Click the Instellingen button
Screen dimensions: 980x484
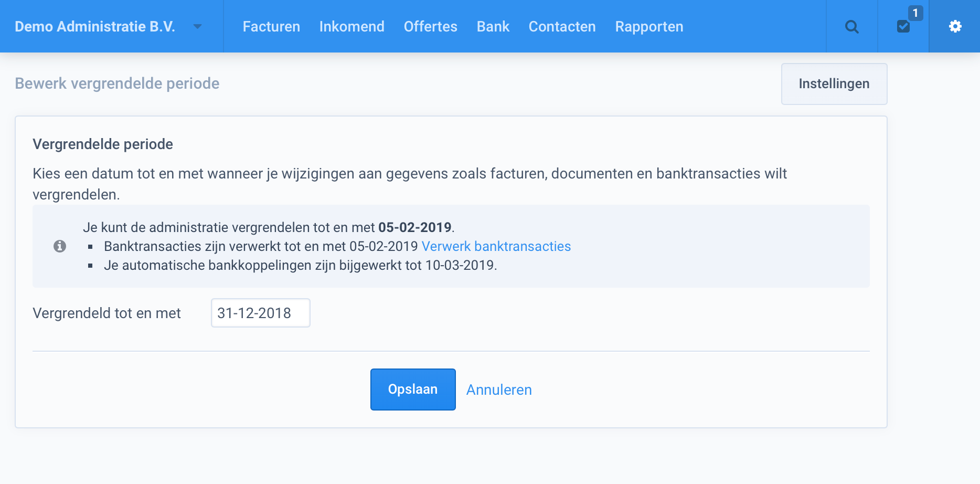834,83
